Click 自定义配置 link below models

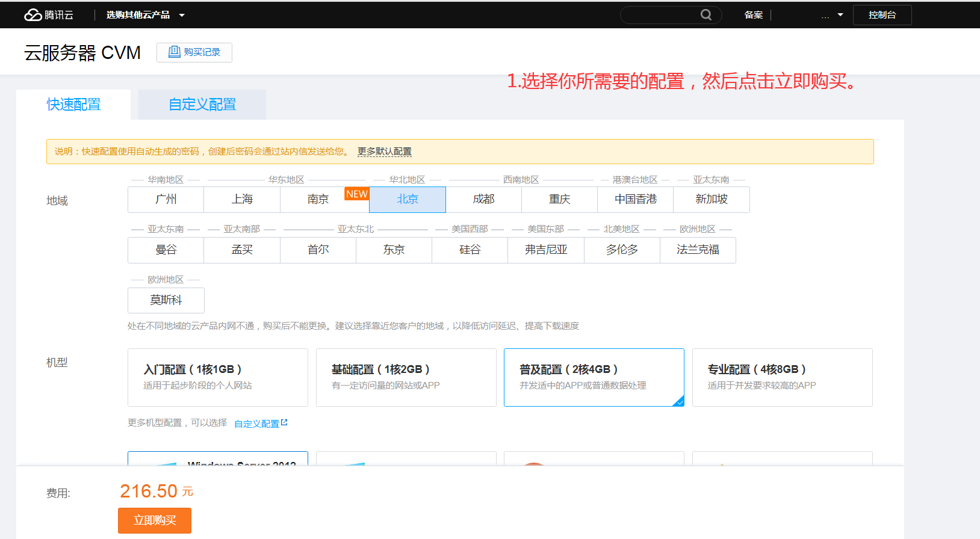click(256, 423)
